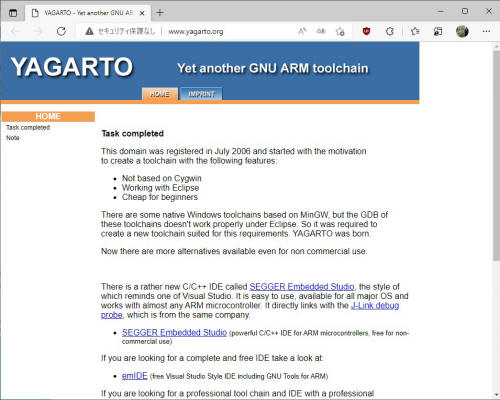This screenshot has width=500, height=400.
Task: Reload the current page
Action: pyautogui.click(x=61, y=31)
